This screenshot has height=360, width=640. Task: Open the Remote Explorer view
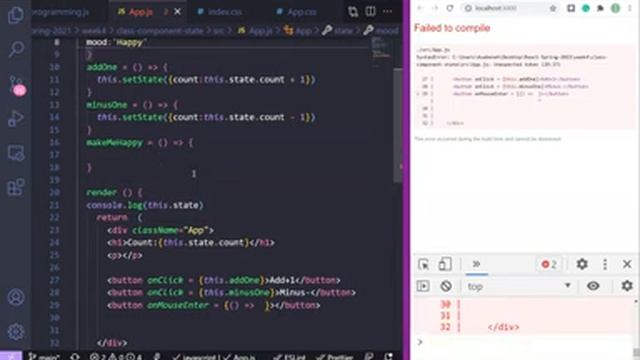point(16,153)
